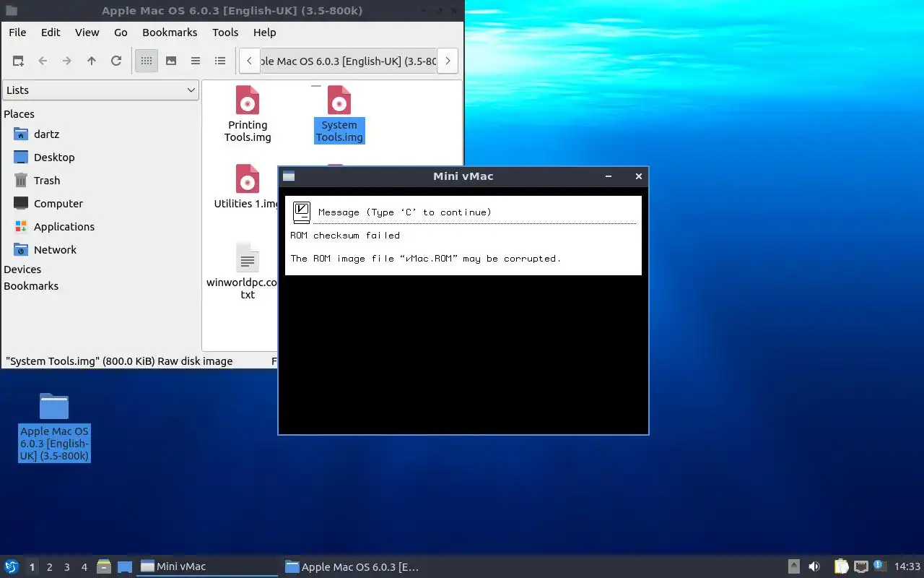
Task: Switch to icon view mode
Action: (147, 61)
